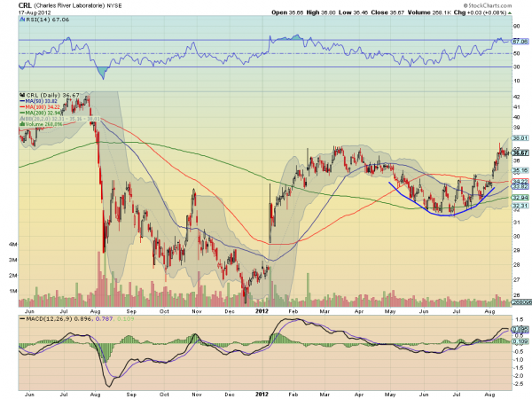The image size is (532, 399).
Task: Click the 'Volume 268.1K' header quote
Action: coord(429,12)
